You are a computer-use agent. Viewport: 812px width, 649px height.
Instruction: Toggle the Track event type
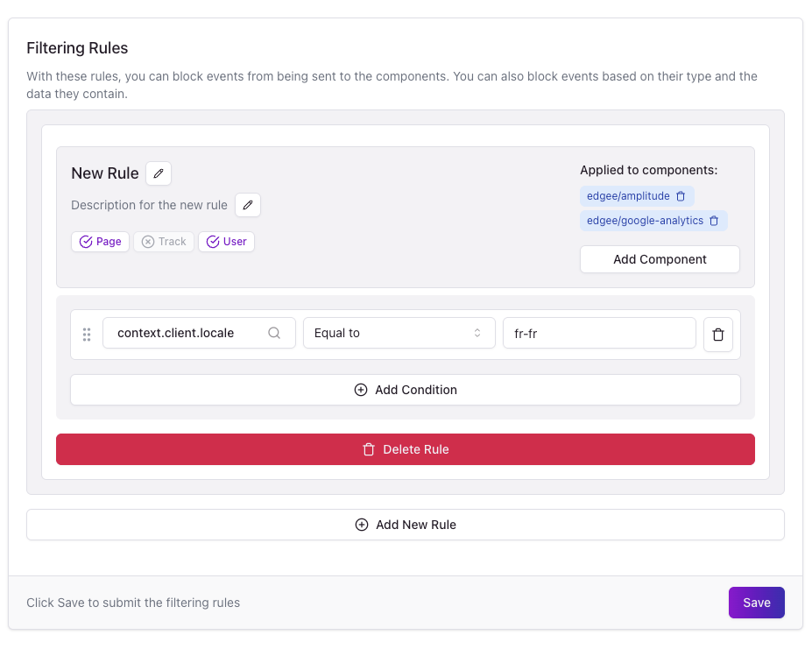point(164,242)
